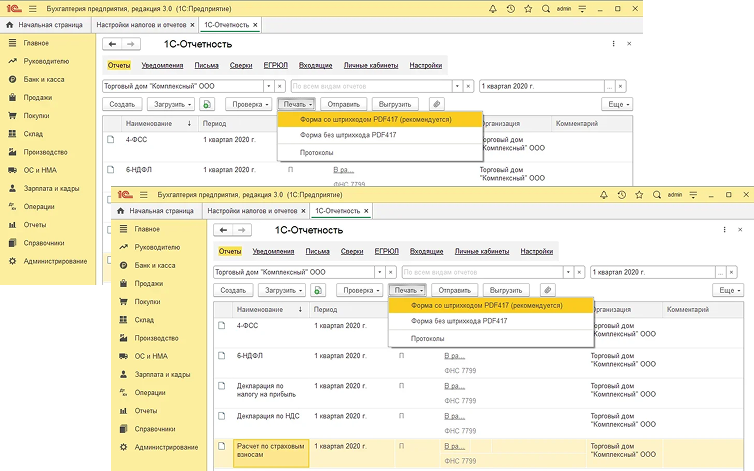Open Банк и касса in front window sidebar

point(155,265)
